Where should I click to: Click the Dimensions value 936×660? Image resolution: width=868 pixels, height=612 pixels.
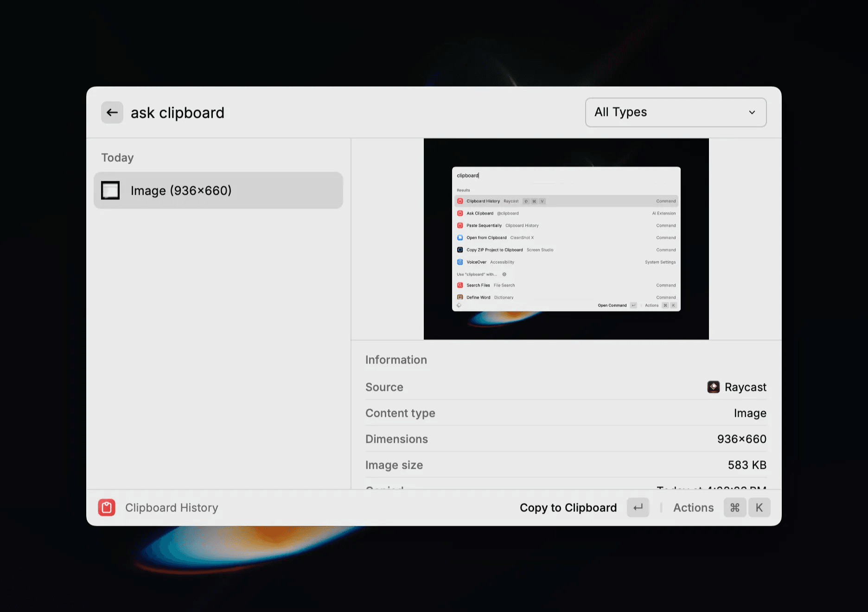tap(741, 439)
